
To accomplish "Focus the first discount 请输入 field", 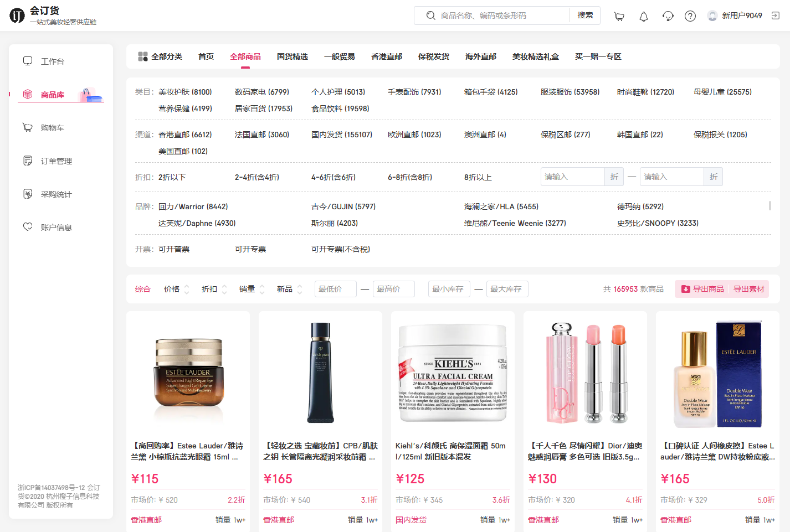I will click(x=573, y=177).
